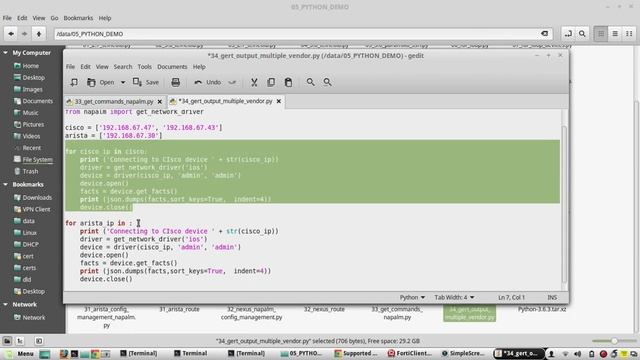This screenshot has width=640, height=360.
Task: Open gedit's Help menu
Action: coord(199,67)
